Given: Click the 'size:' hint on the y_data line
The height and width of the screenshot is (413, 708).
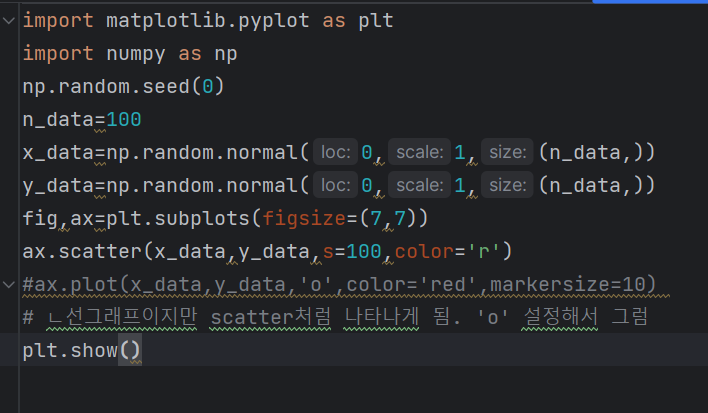Looking at the screenshot, I should coord(508,185).
